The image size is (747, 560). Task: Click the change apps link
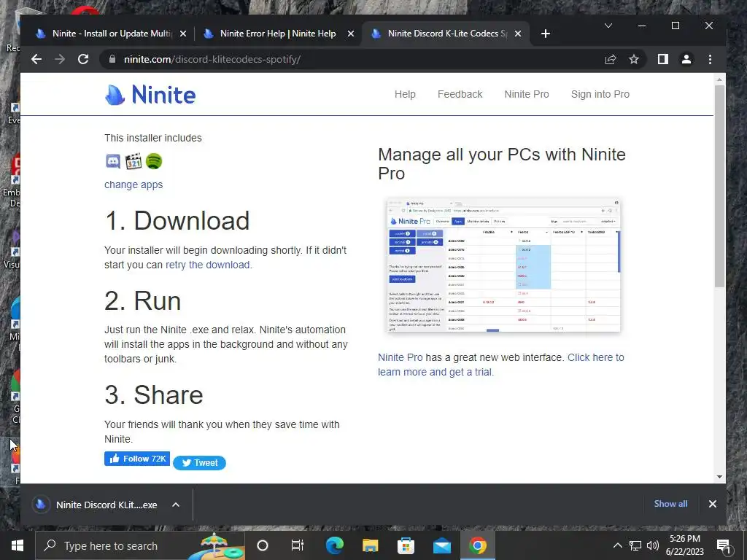[x=133, y=184]
